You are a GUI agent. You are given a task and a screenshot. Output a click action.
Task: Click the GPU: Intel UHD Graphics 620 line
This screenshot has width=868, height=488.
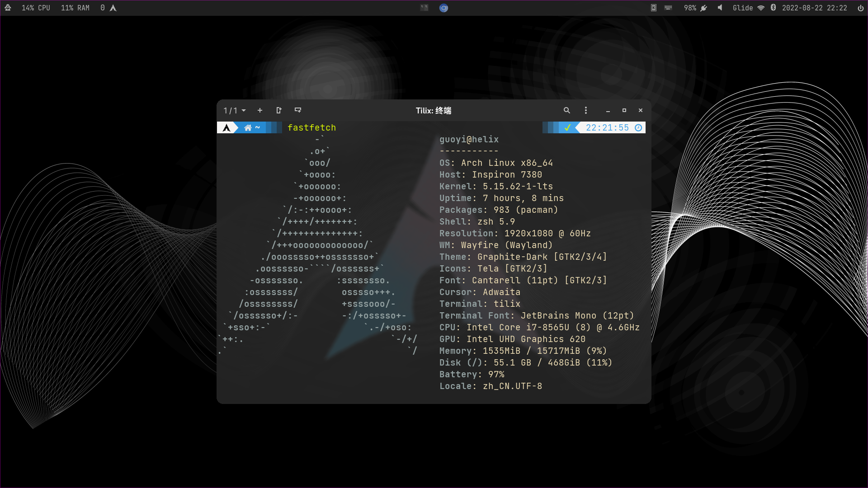click(x=512, y=339)
